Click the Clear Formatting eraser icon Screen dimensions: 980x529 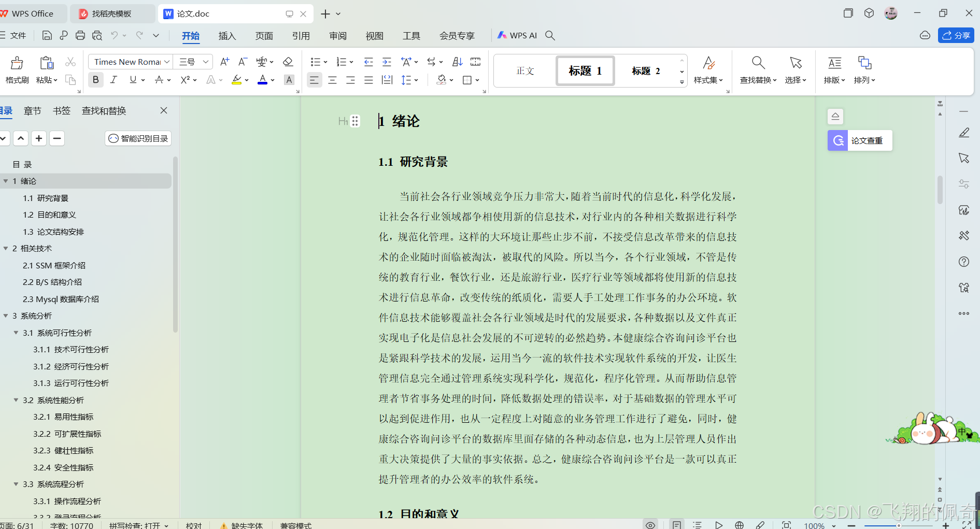click(288, 62)
